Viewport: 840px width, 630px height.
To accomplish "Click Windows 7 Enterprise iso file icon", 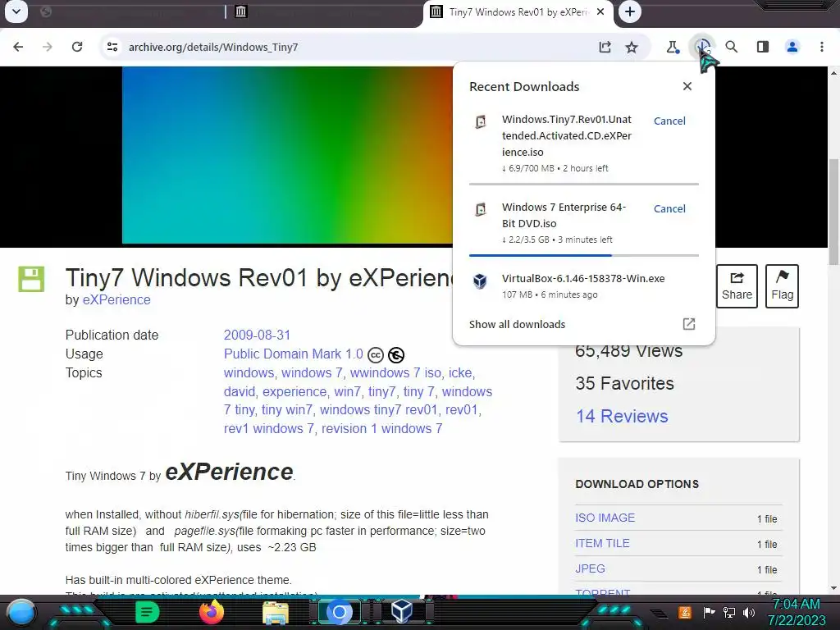I will tap(481, 209).
